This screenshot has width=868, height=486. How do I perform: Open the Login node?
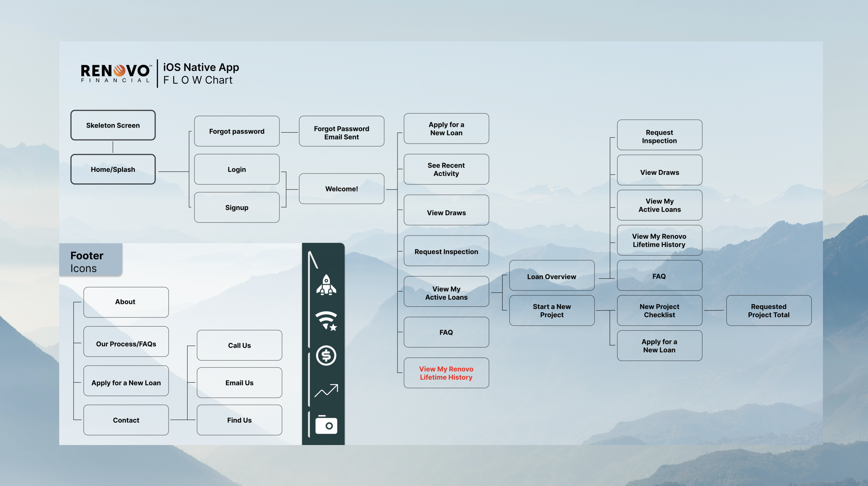pos(237,169)
